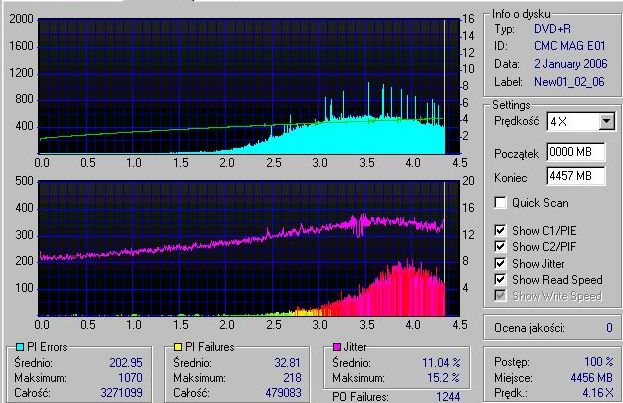Click the PI Failures and jitter chart
The height and width of the screenshot is (403, 623).
(249, 248)
